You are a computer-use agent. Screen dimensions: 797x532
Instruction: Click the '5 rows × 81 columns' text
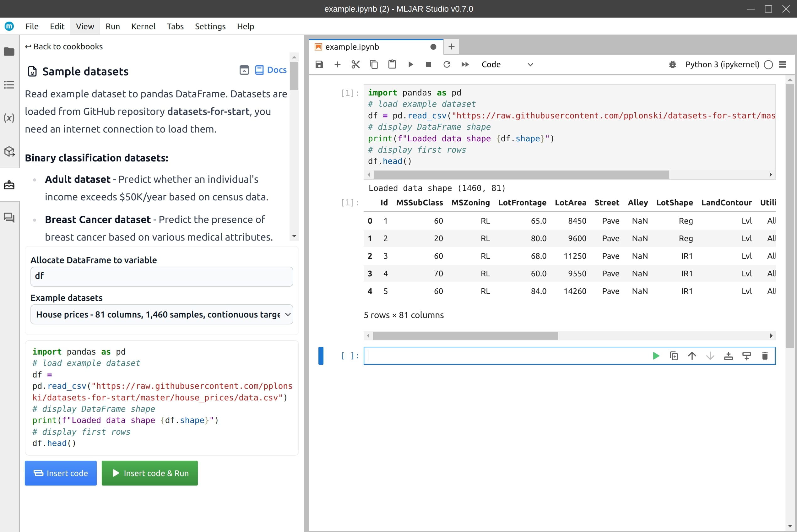point(404,315)
